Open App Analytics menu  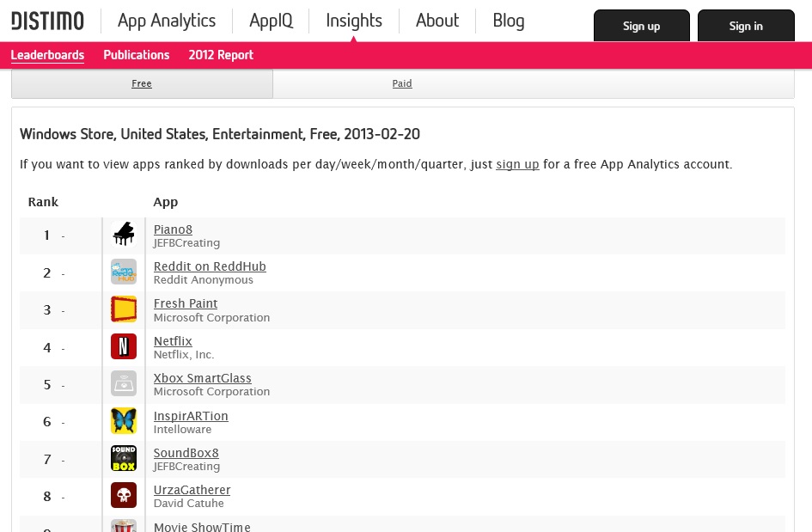pyautogui.click(x=167, y=21)
